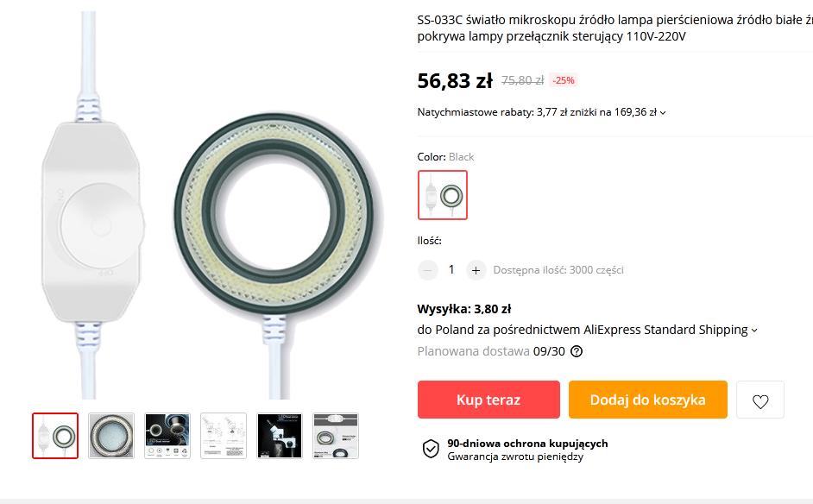Viewport: 813px width, 504px height.
Task: Click the quantity number input field
Action: (451, 270)
